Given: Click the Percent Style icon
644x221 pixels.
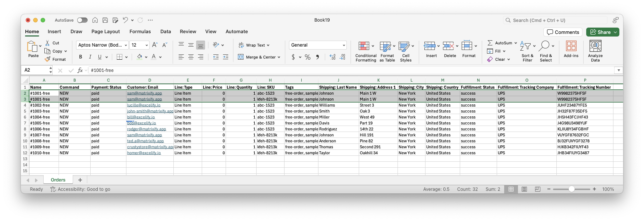Looking at the screenshot, I should 307,57.
